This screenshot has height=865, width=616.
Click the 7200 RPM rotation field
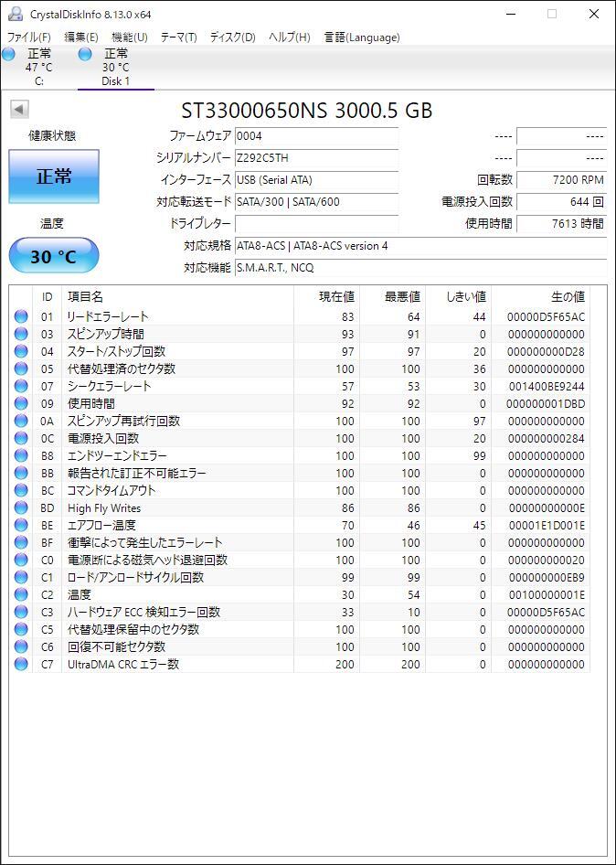[x=561, y=180]
